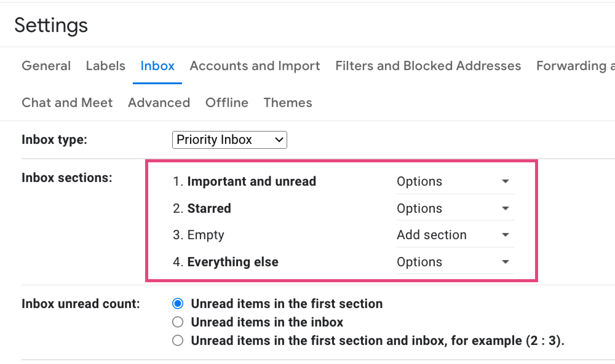Viewport: 615px width, 364px height.
Task: Choose first section and inbox unread count
Action: click(x=178, y=341)
